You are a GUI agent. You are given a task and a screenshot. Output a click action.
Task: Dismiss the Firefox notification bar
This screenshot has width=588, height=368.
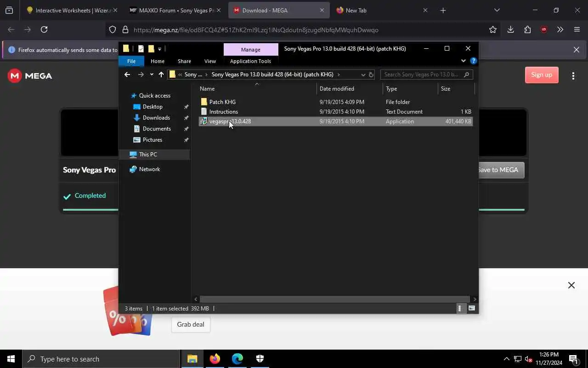pos(576,50)
